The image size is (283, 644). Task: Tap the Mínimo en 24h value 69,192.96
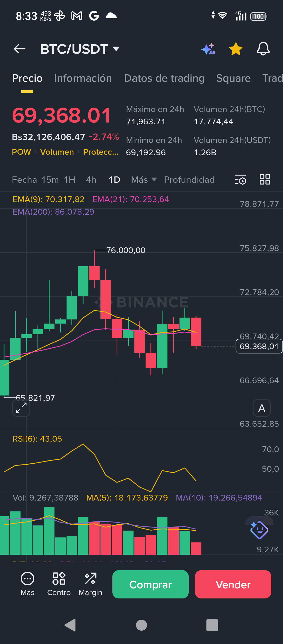click(146, 152)
